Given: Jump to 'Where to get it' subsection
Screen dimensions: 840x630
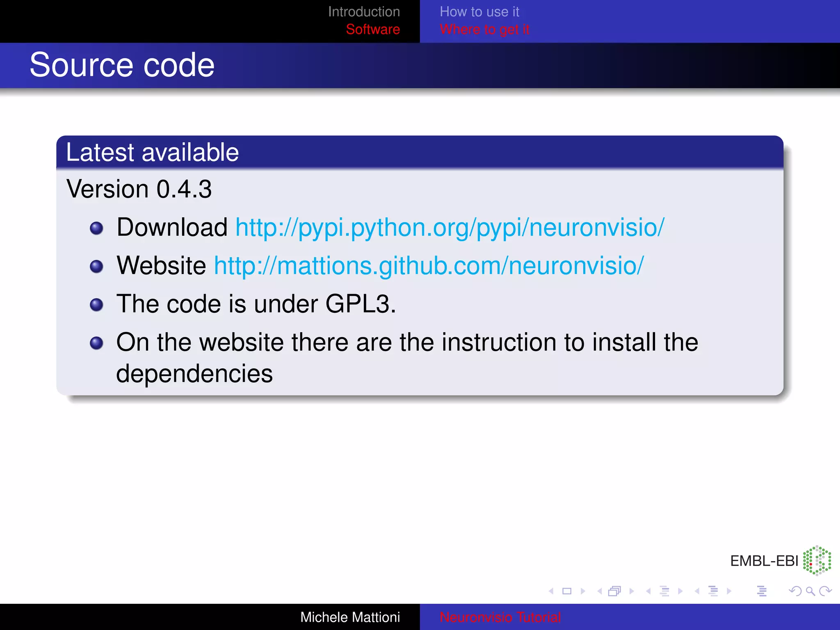Looking at the screenshot, I should pyautogui.click(x=484, y=30).
